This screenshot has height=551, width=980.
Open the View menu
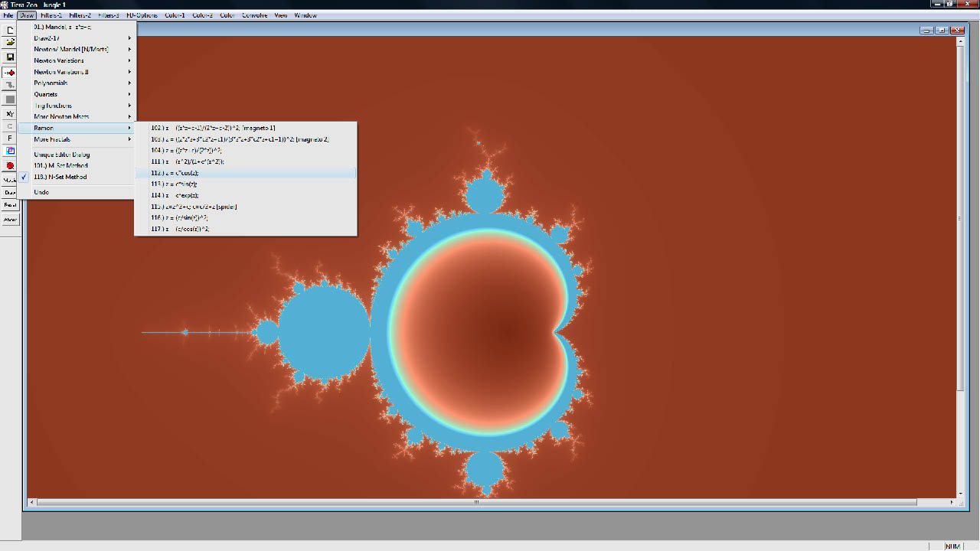click(281, 15)
